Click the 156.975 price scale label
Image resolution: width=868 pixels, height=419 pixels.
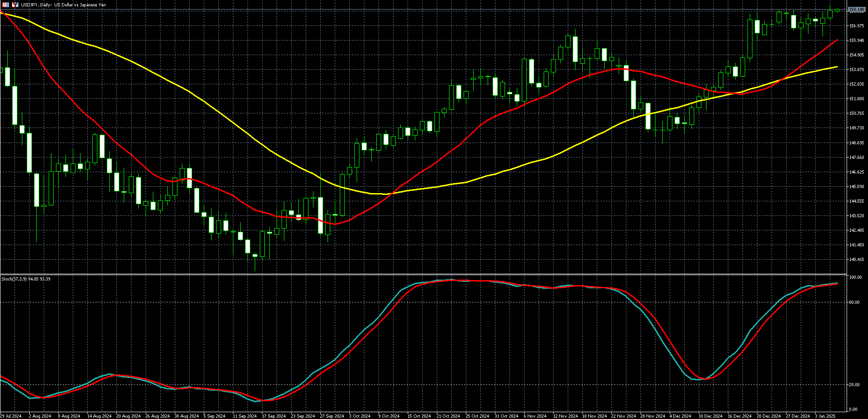point(857,26)
